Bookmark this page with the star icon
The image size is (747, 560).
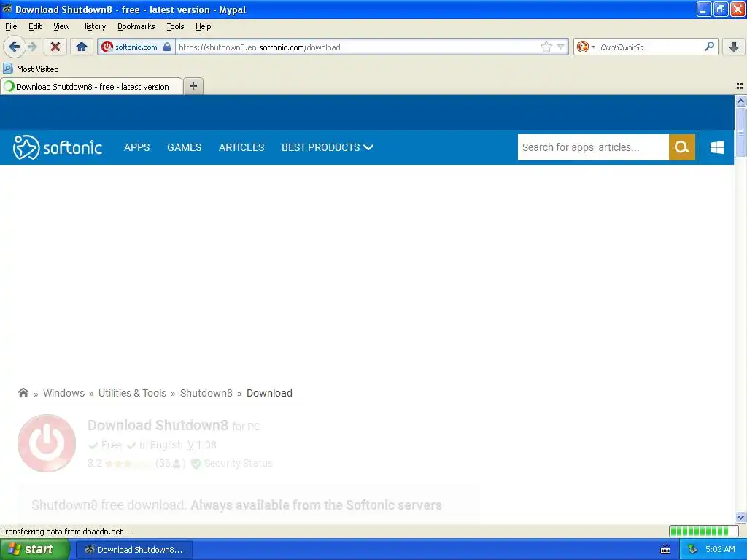pos(546,47)
